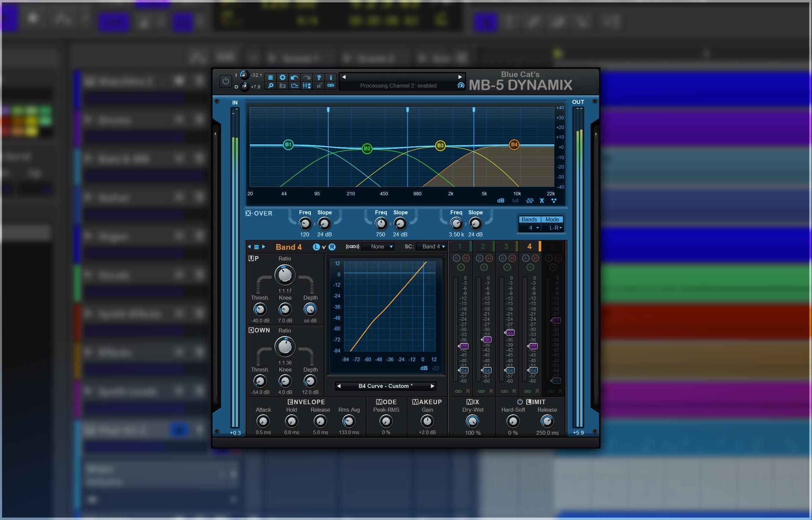812x520 pixels.
Task: Open the Mode dropdown showing L-R
Action: [553, 228]
